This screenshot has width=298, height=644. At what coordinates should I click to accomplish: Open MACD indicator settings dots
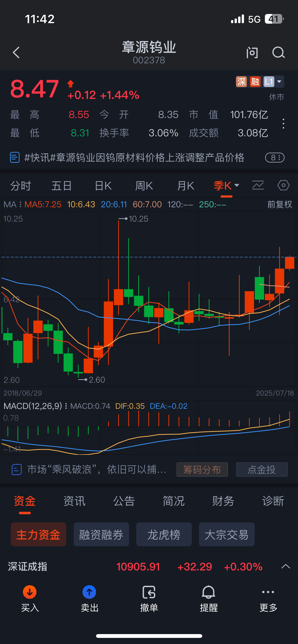tap(66, 406)
